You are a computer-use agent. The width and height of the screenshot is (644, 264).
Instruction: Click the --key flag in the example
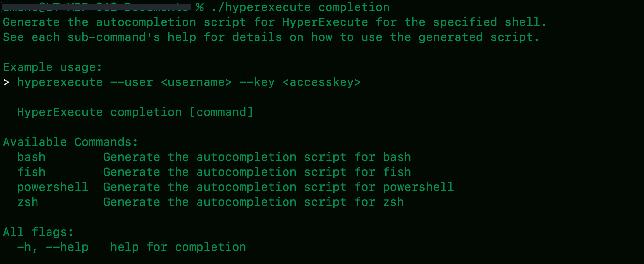[x=257, y=82]
